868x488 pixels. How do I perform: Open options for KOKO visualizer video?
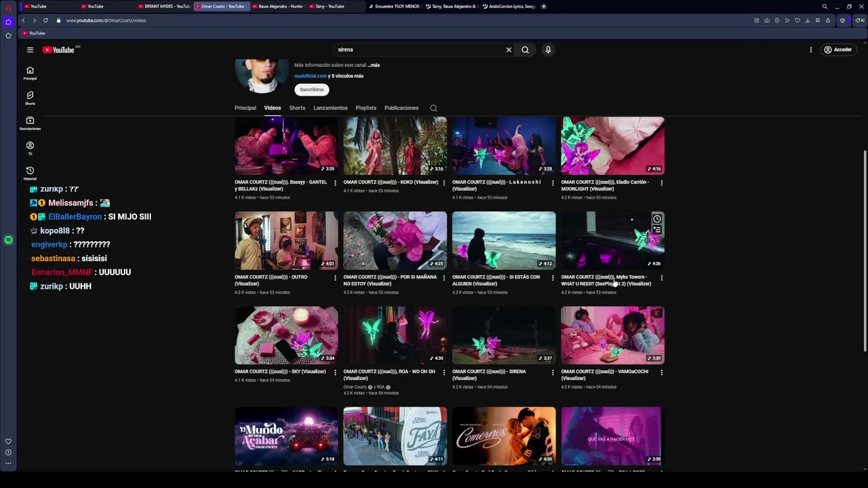tap(443, 183)
